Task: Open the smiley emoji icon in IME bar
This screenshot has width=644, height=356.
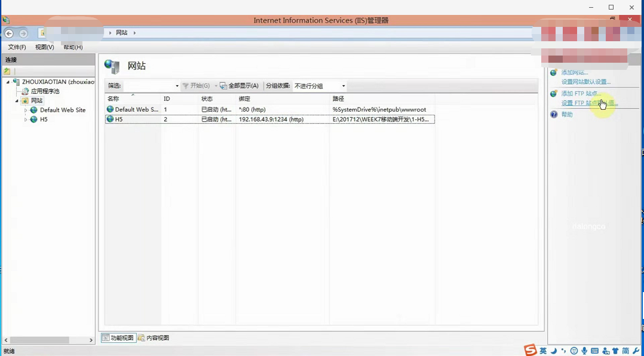Action: pos(574,351)
